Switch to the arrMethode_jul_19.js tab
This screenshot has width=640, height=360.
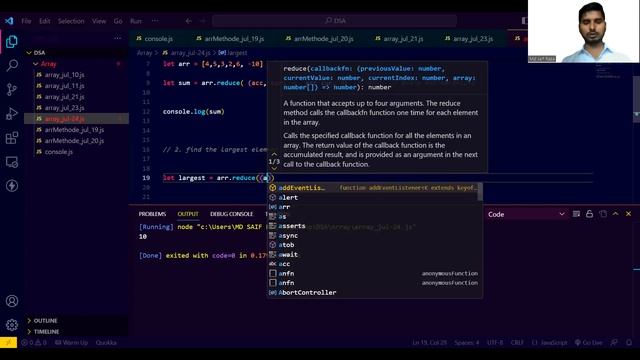(x=230, y=39)
